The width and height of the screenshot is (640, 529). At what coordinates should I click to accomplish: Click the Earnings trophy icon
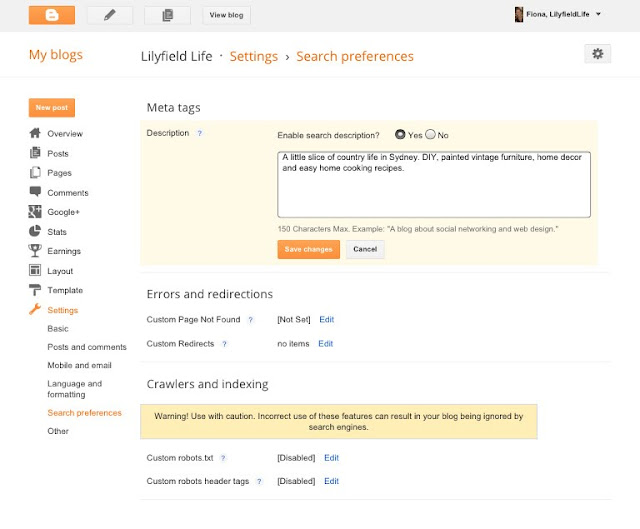pos(36,251)
